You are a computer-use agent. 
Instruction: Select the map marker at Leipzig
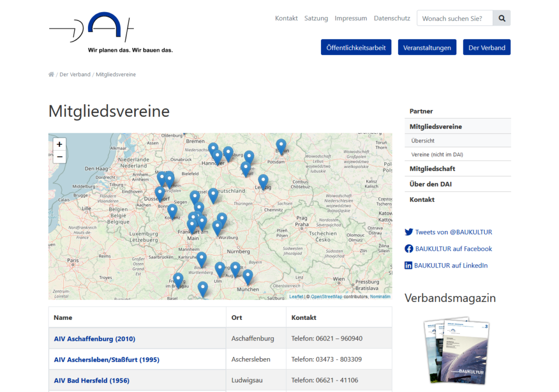[x=263, y=182]
